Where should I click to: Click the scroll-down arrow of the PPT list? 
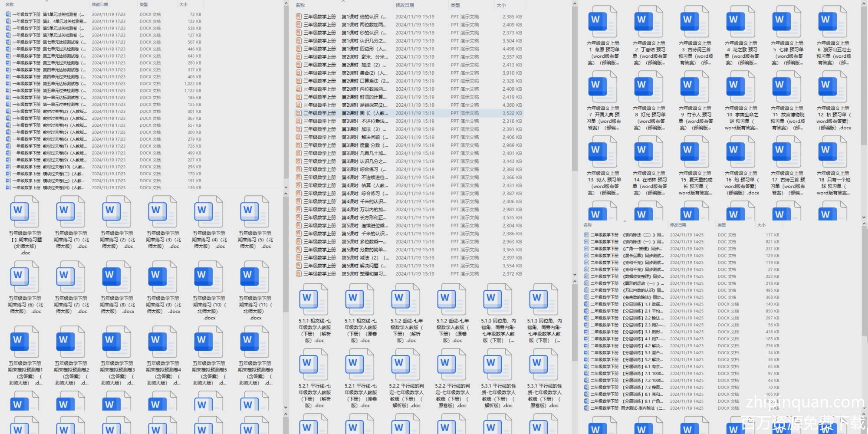[575, 275]
